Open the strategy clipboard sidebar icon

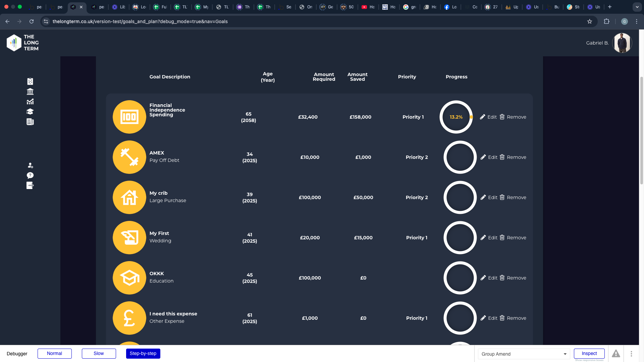[30, 81]
